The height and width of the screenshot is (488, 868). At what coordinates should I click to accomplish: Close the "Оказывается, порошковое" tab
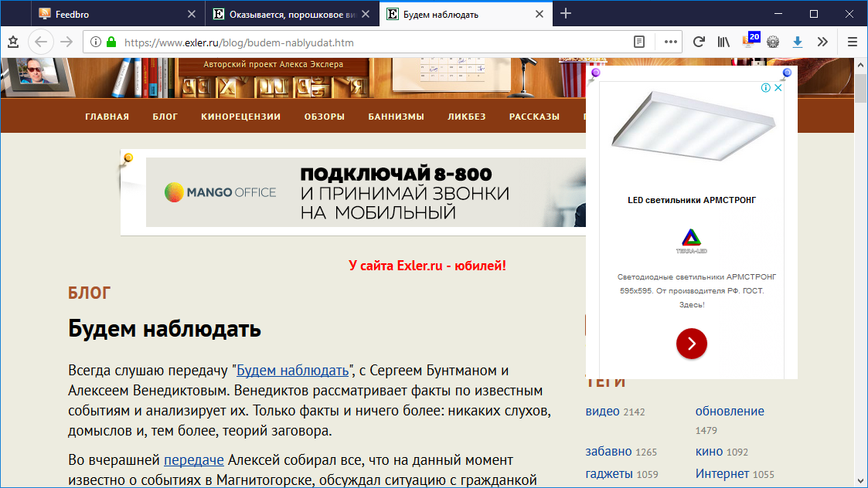[366, 14]
